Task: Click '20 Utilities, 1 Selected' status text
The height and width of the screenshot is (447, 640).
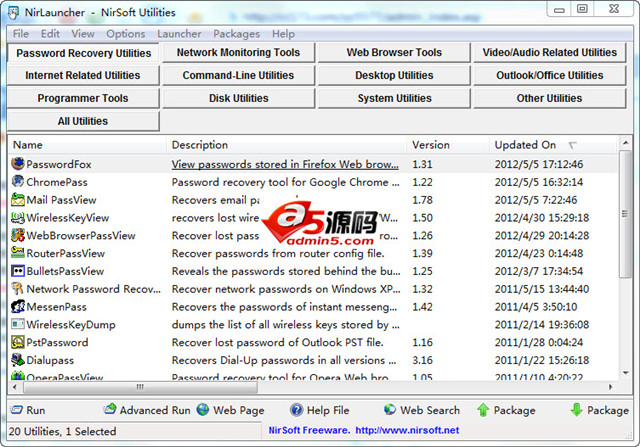Action: tap(62, 431)
